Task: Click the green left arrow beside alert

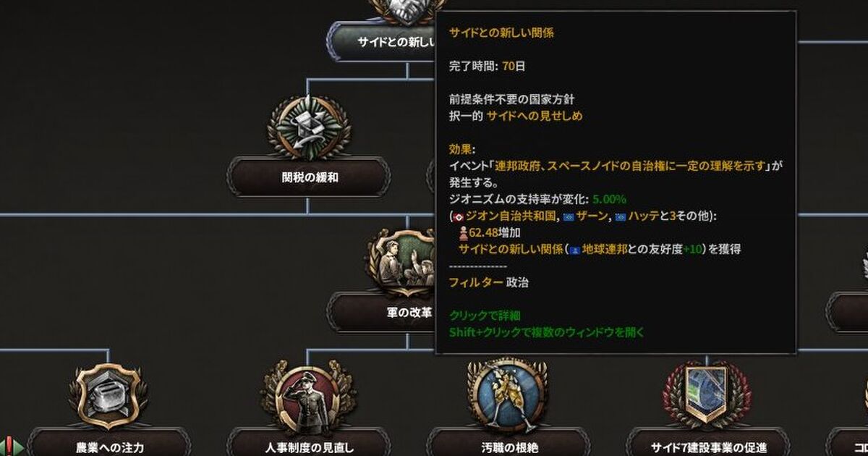Action: (2, 447)
